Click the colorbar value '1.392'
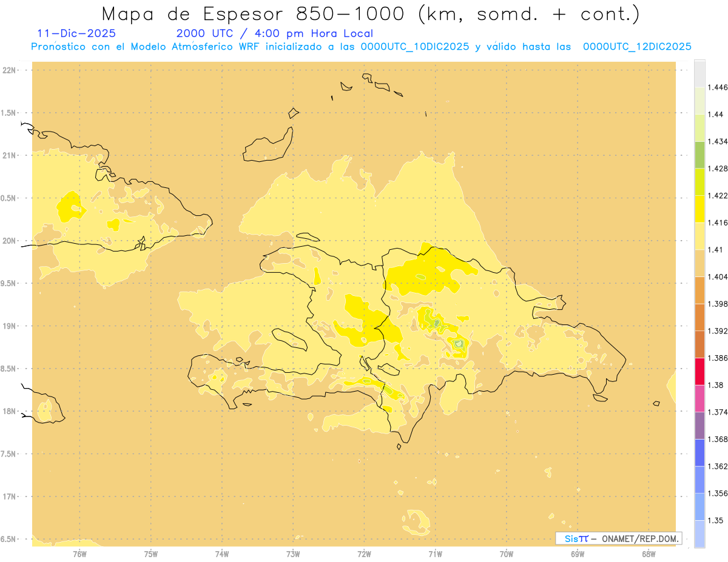Screen dimensions: 728x562 (x=719, y=331)
